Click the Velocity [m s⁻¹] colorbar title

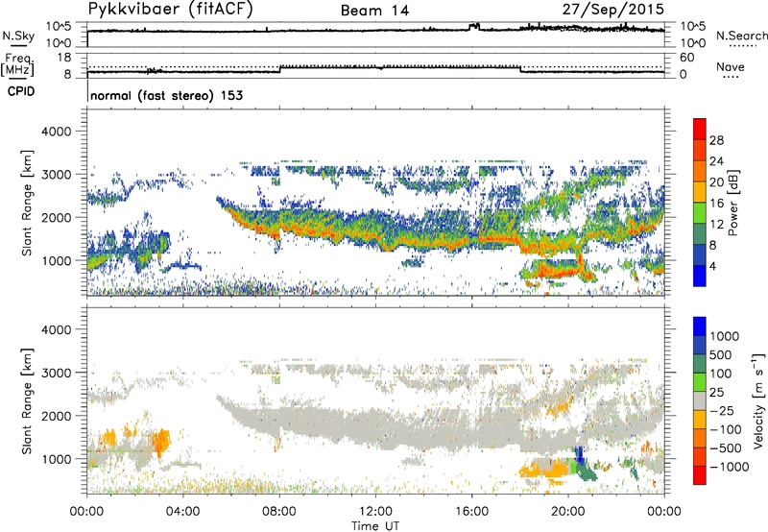click(x=758, y=400)
